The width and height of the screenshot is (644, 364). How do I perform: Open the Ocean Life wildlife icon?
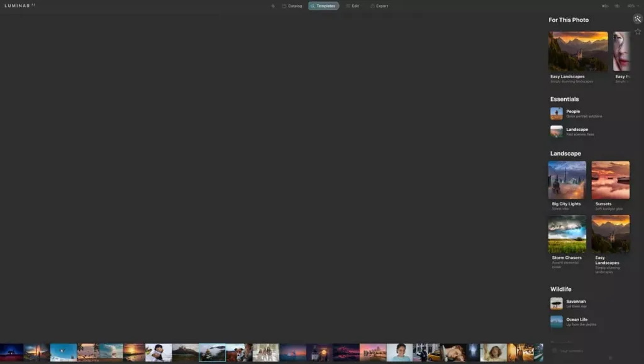coord(557,322)
